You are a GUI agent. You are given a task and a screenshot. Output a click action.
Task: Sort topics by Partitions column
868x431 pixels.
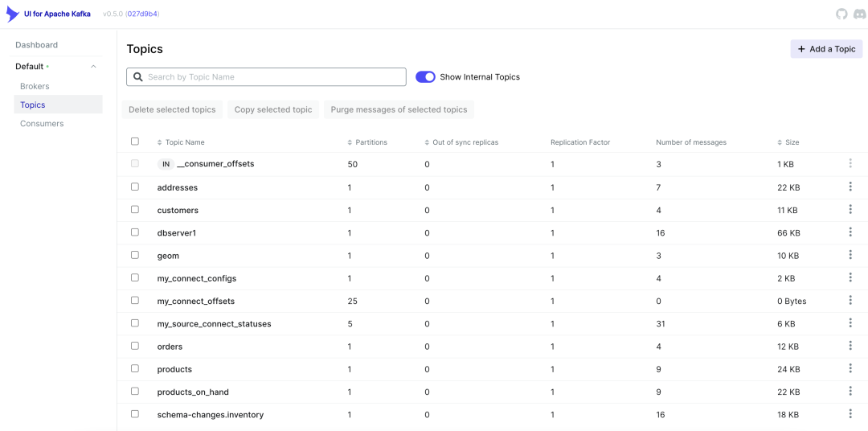click(371, 142)
